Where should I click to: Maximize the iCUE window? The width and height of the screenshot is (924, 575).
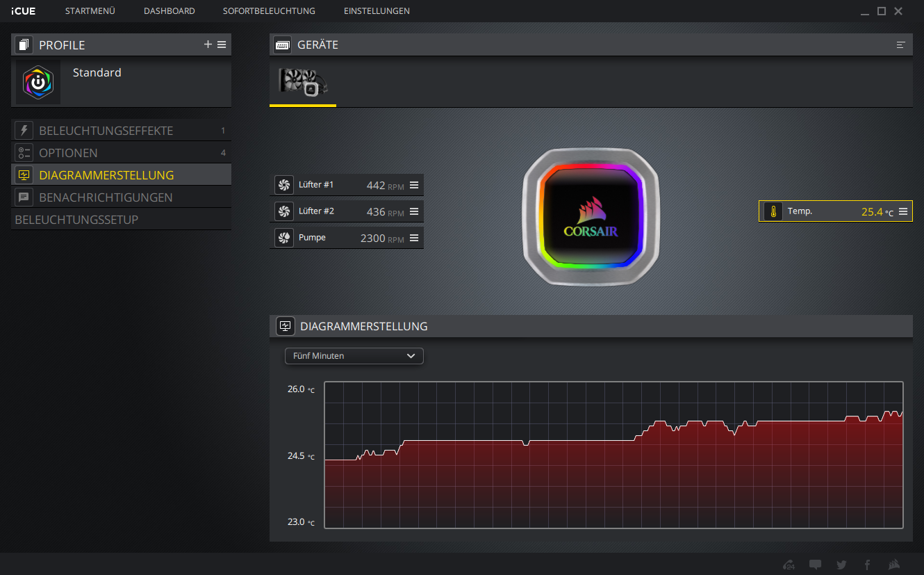coord(882,11)
